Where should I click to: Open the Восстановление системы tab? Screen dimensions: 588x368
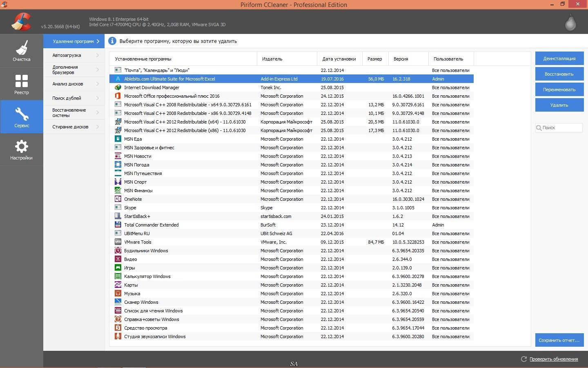(x=74, y=112)
